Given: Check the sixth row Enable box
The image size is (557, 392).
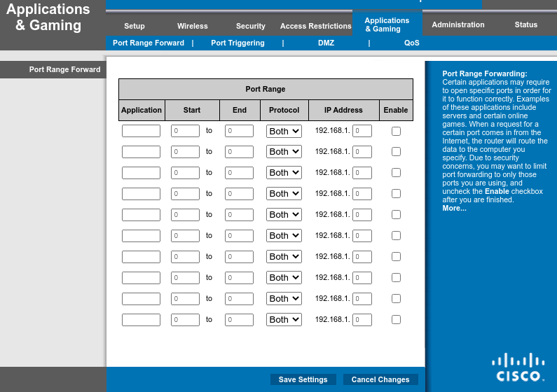Looking at the screenshot, I should (396, 236).
